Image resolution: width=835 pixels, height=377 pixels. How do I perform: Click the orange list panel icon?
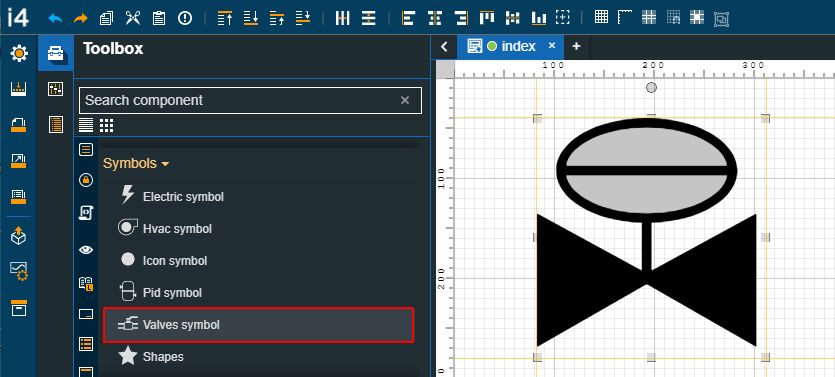55,125
